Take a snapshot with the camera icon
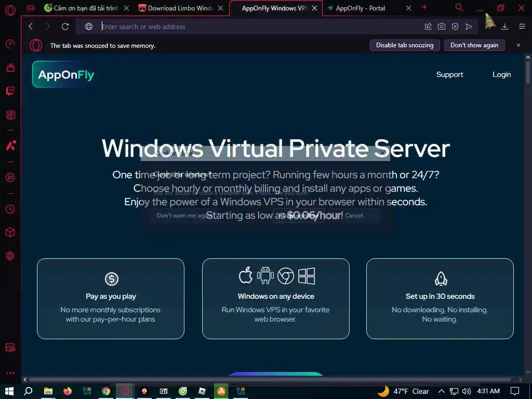This screenshot has width=532, height=399. point(442,26)
